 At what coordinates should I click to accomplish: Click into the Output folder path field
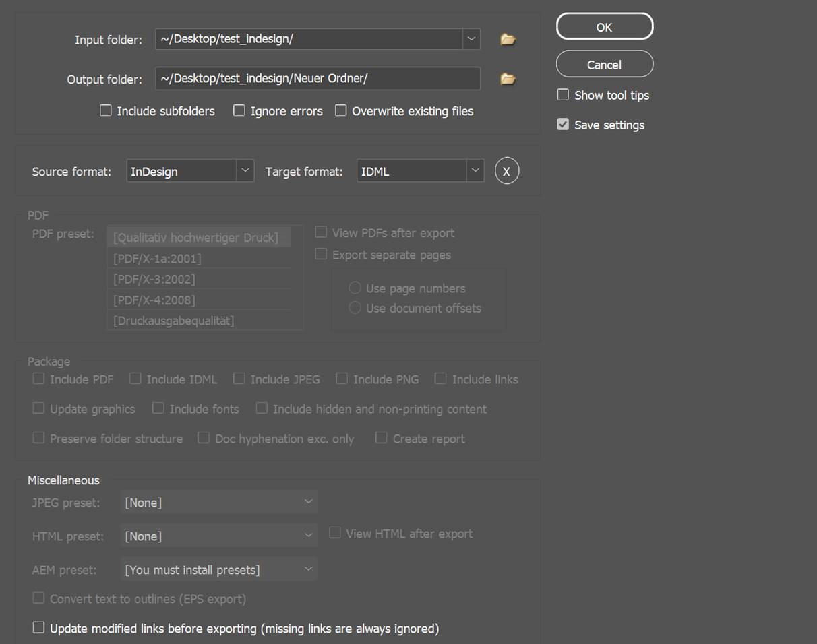click(317, 79)
